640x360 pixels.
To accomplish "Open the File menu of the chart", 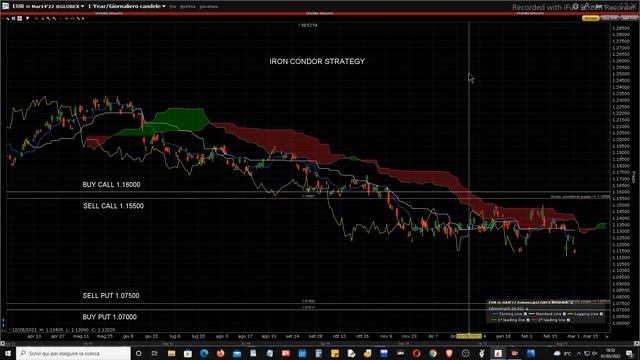I will click(173, 7).
